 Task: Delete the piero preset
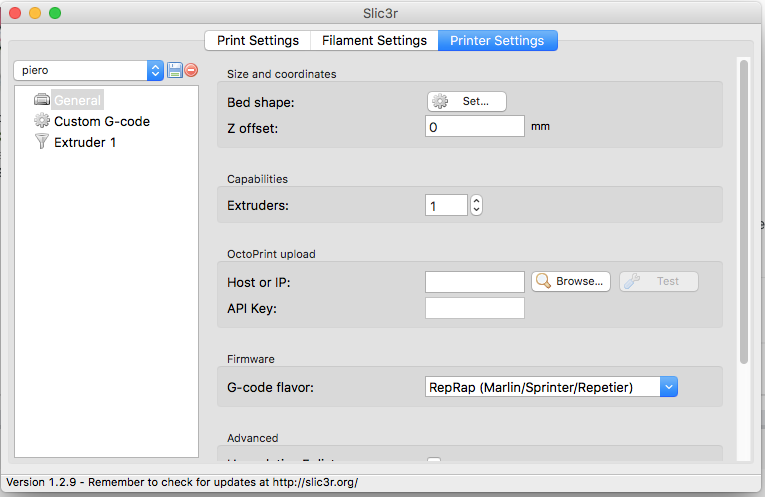pyautogui.click(x=191, y=70)
